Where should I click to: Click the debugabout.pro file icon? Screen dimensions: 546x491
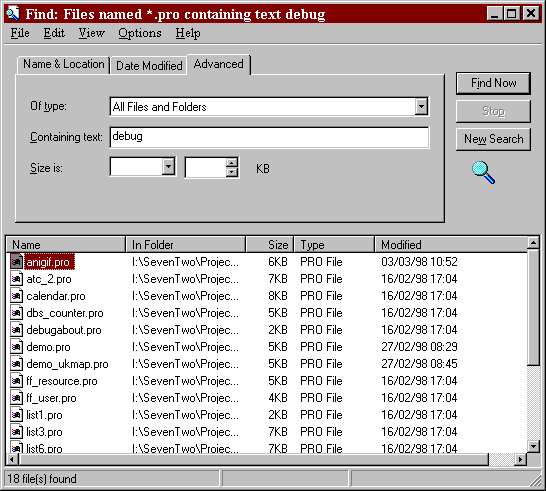[x=16, y=330]
